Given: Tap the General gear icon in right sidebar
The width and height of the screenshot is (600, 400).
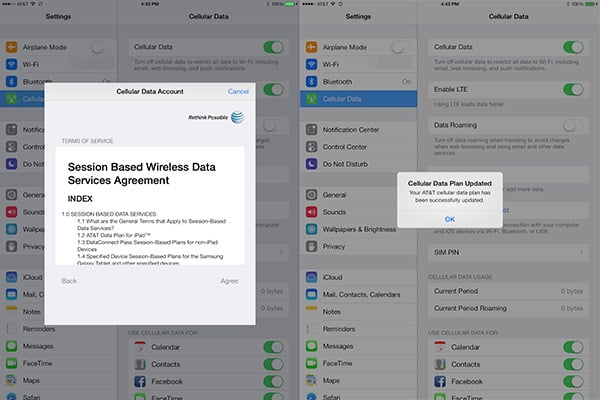Looking at the screenshot, I should (x=311, y=195).
